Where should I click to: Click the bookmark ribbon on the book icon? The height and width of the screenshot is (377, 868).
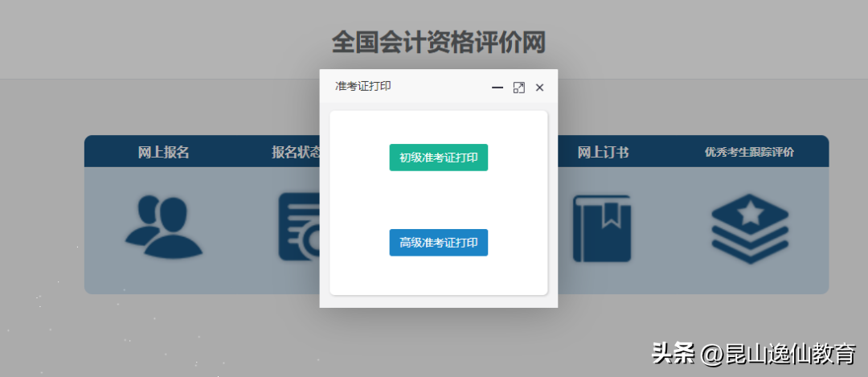point(611,211)
